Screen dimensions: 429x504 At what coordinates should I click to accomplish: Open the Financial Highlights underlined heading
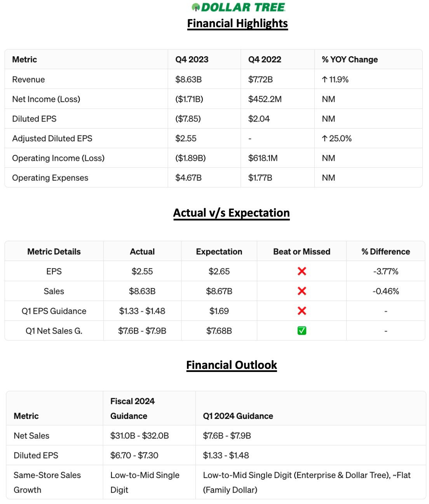click(237, 23)
